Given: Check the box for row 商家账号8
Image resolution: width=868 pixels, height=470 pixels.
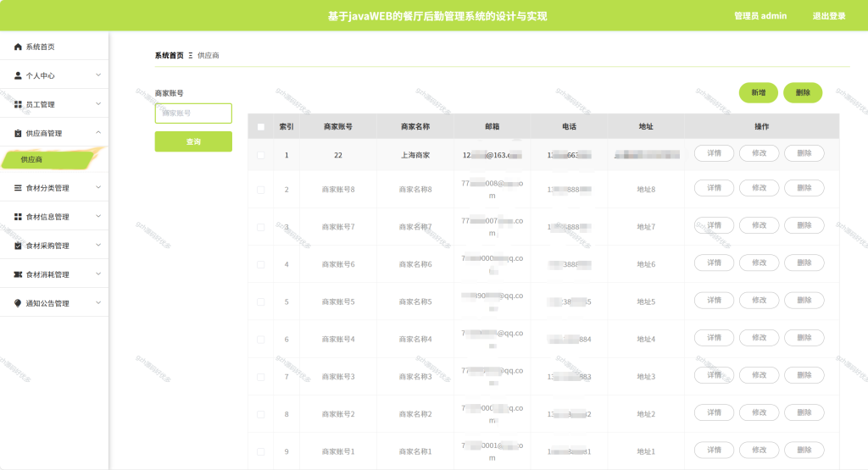Looking at the screenshot, I should [x=261, y=190].
